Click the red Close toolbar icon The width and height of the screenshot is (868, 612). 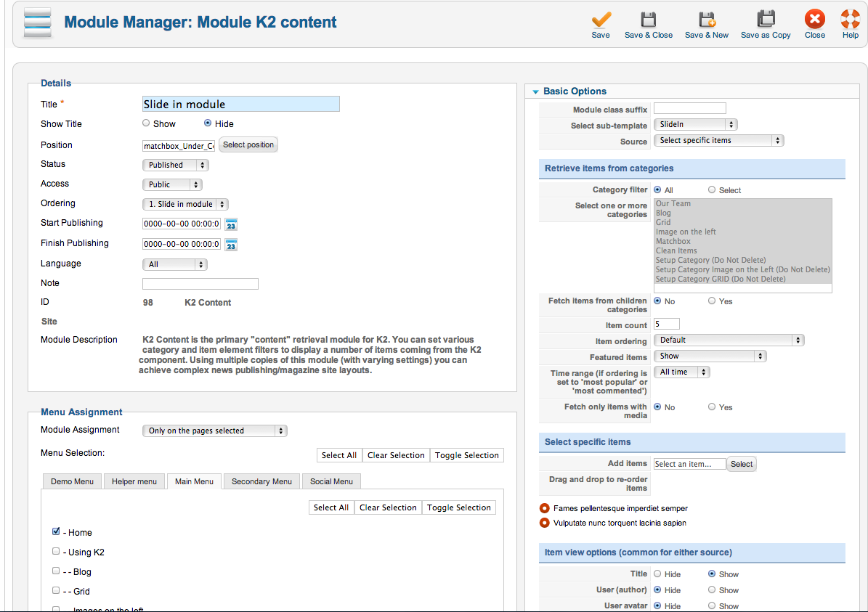815,20
